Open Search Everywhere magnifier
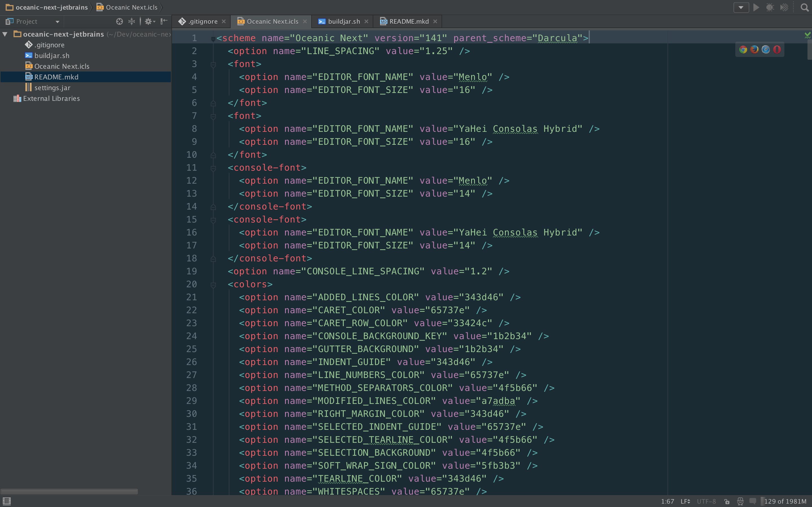This screenshot has height=507, width=812. pyautogui.click(x=804, y=7)
